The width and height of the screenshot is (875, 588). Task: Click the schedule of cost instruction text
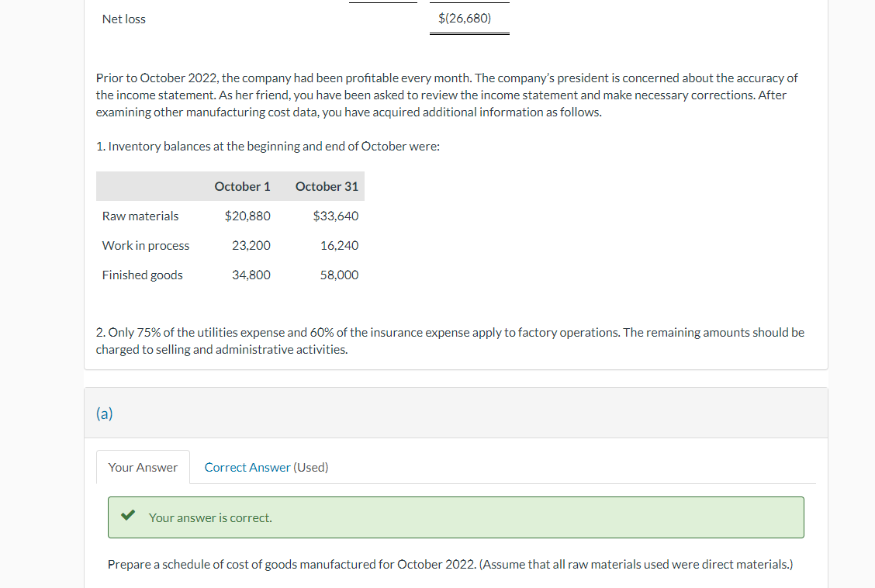pyautogui.click(x=450, y=564)
